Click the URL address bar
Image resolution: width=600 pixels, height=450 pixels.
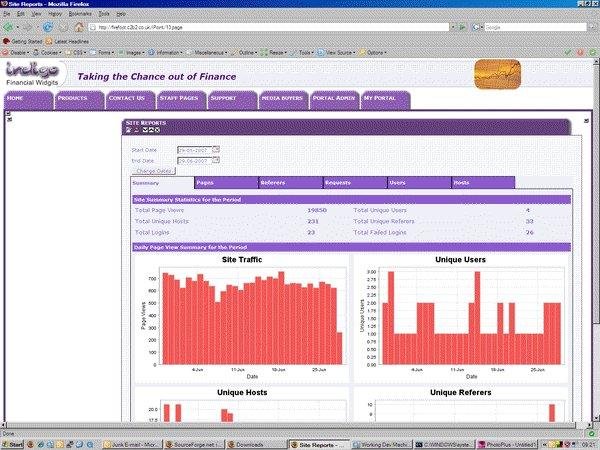pos(269,27)
